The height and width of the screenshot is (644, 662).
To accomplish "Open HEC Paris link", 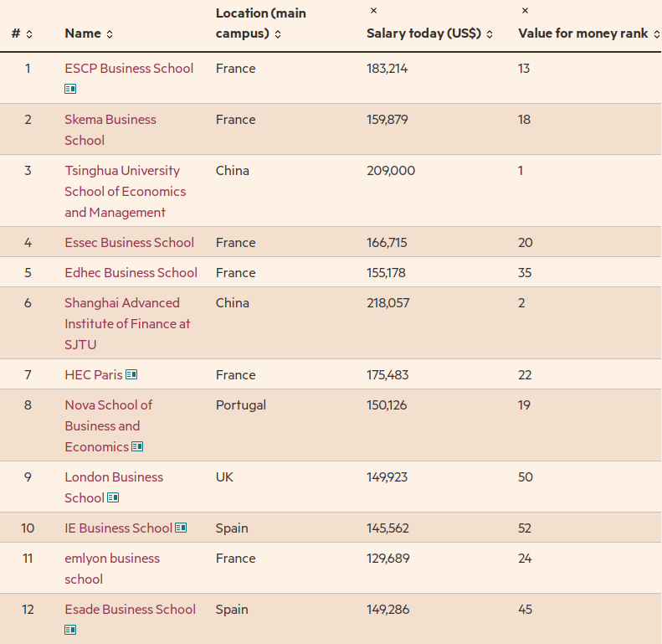I will 93,375.
